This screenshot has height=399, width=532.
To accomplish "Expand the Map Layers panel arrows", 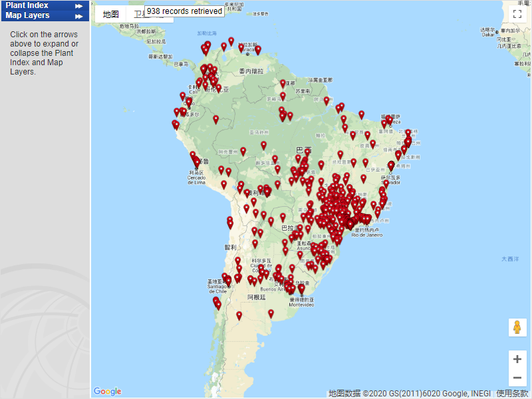I will (79, 15).
